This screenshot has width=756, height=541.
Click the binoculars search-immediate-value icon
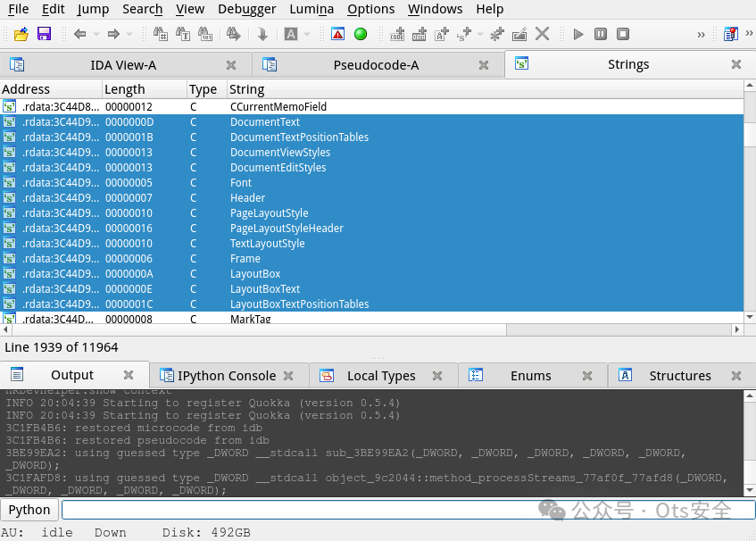pos(161,34)
